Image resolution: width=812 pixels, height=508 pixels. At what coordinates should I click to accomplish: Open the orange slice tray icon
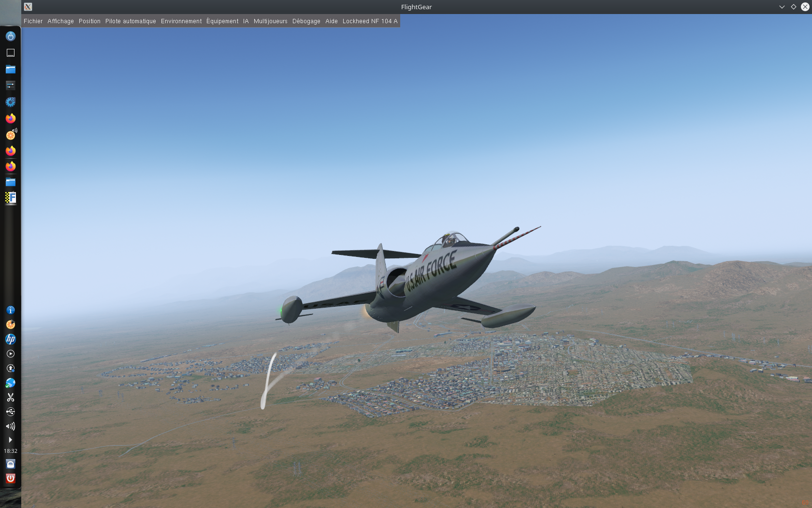point(11,325)
